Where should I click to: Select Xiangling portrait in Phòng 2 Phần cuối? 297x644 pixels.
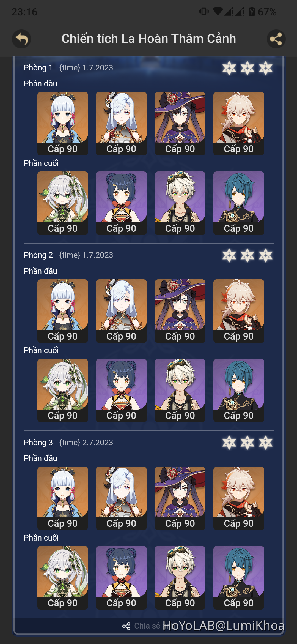click(x=121, y=390)
